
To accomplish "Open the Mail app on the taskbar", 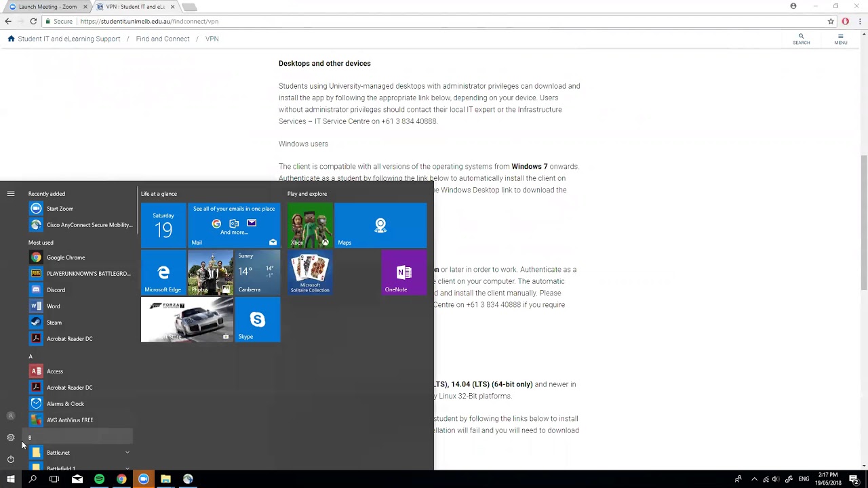I will tap(77, 479).
